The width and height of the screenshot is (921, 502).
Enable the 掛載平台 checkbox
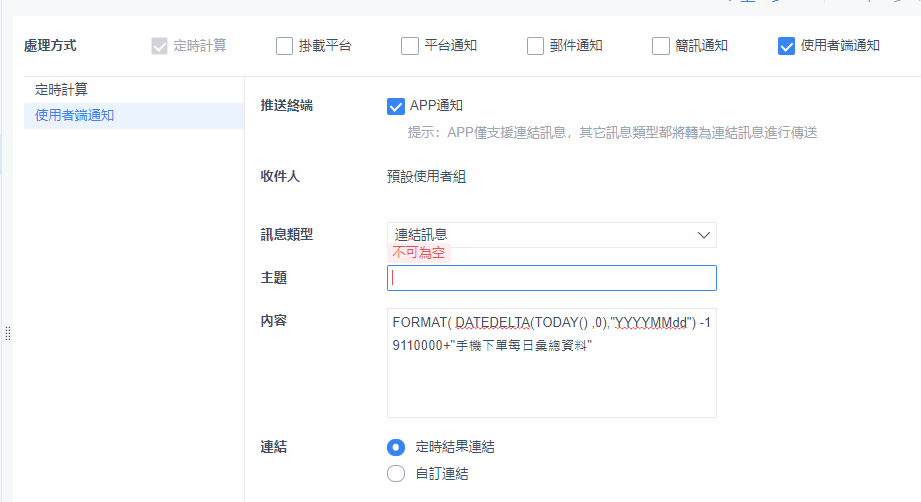pyautogui.click(x=285, y=45)
